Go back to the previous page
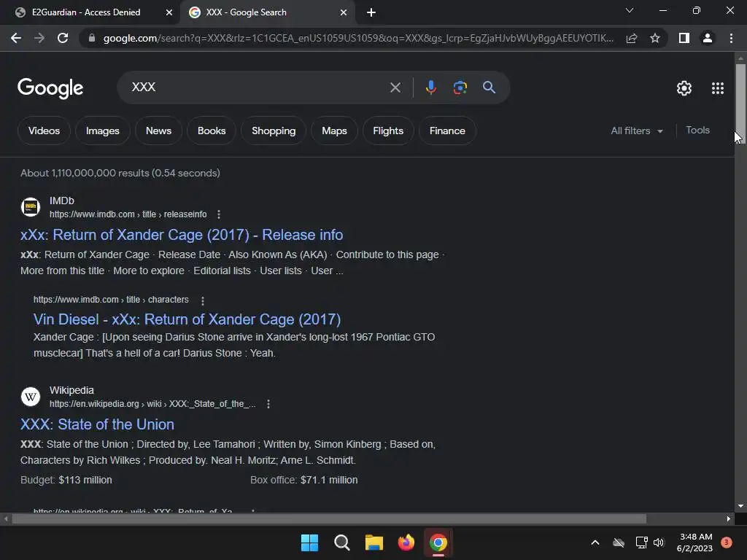 click(16, 38)
